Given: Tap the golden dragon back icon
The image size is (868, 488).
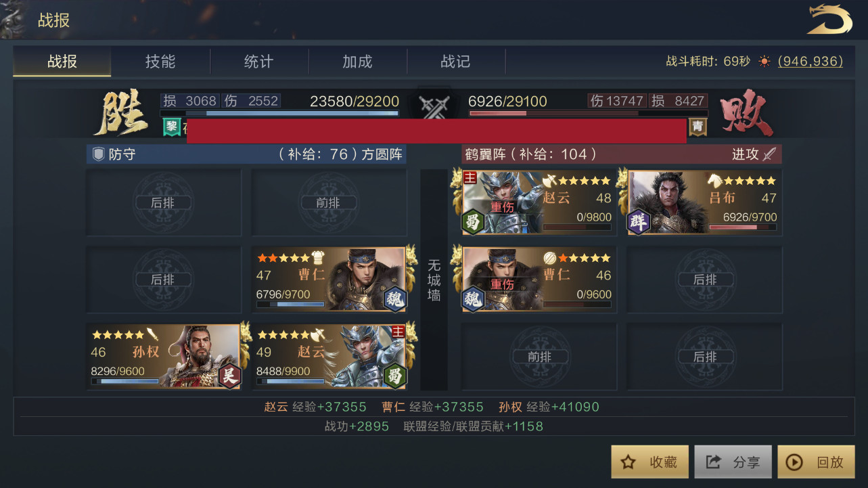Looking at the screenshot, I should [829, 19].
